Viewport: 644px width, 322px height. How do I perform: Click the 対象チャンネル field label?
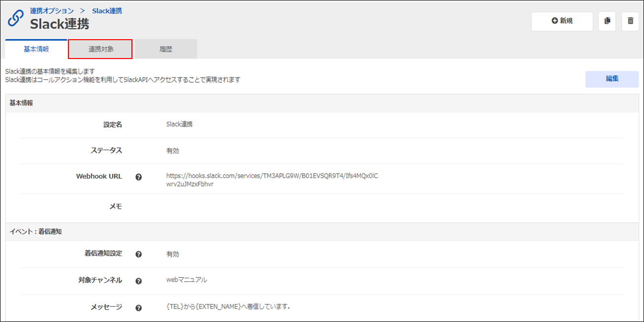coord(100,280)
